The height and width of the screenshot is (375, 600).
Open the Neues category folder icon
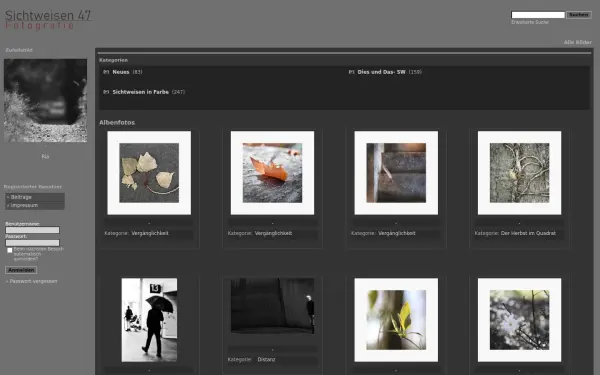[x=106, y=72]
